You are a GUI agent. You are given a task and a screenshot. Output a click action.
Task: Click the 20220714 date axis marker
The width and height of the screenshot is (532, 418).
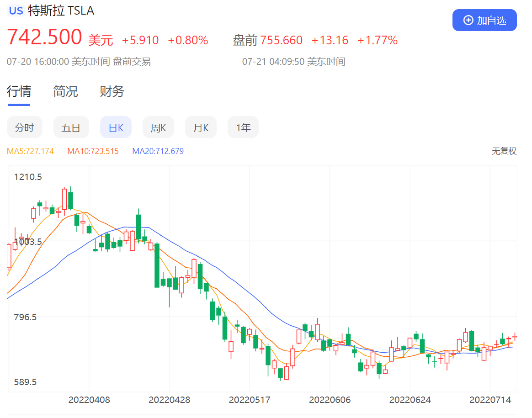click(490, 400)
